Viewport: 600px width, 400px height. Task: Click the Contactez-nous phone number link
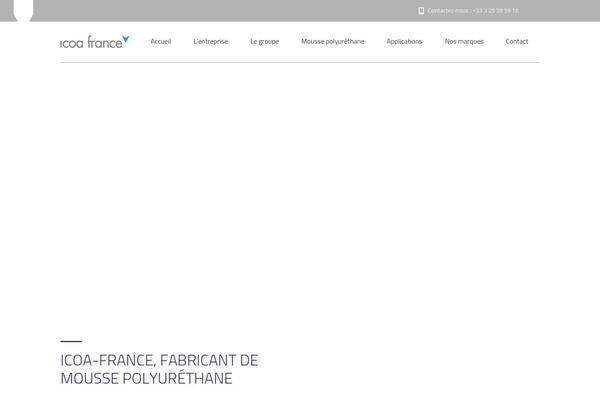pyautogui.click(x=473, y=11)
